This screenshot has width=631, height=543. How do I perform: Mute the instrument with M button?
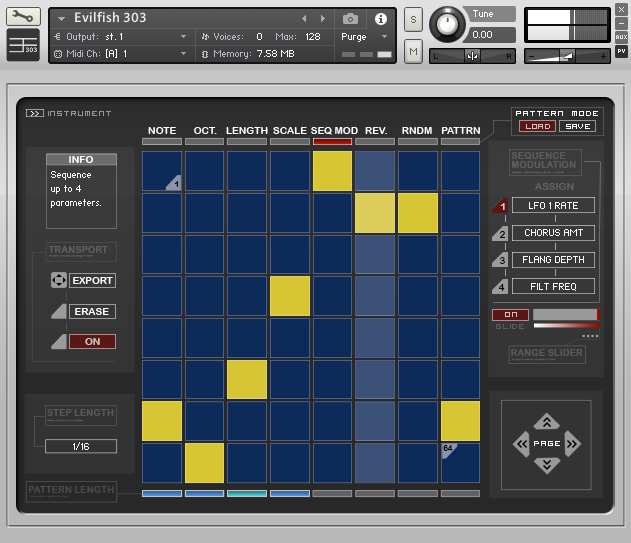click(413, 50)
